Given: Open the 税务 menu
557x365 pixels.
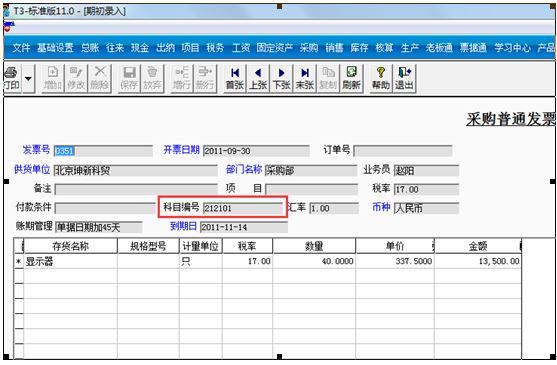Looking at the screenshot, I should click(x=215, y=48).
